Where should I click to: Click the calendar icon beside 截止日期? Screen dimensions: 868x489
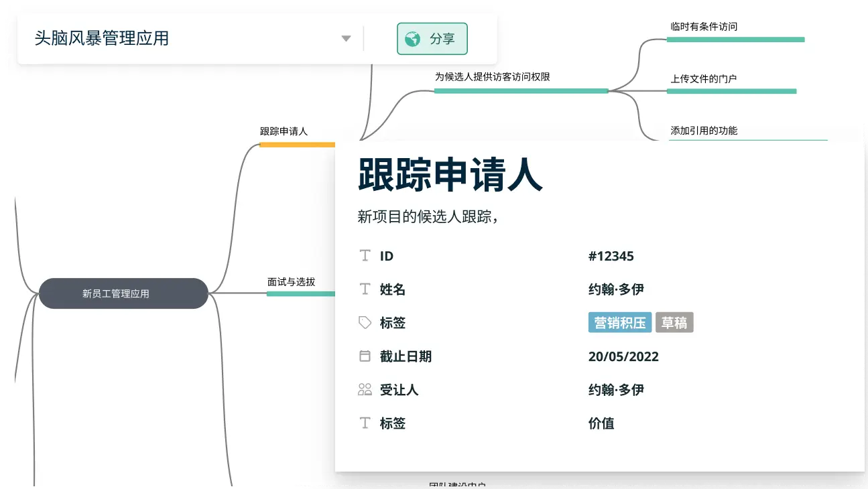(x=365, y=356)
